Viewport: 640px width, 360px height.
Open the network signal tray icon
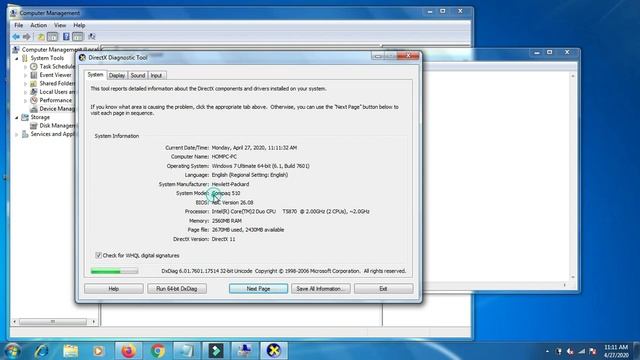coord(582,351)
